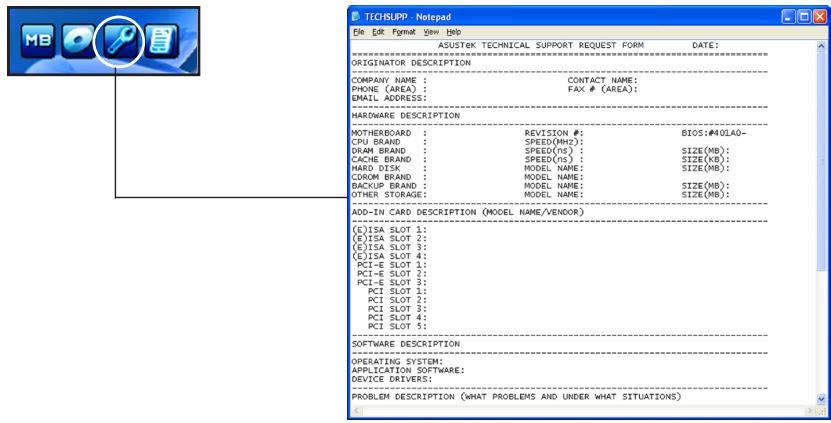Open the Format menu in Notepad

coord(404,32)
